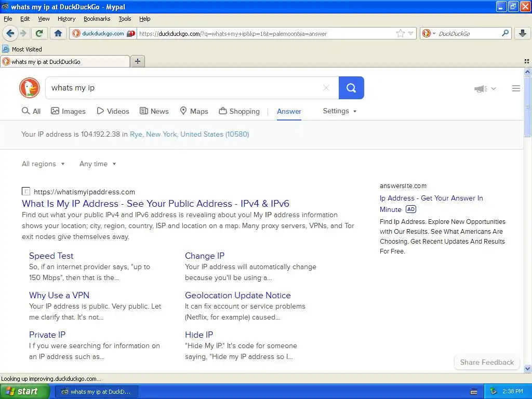
Task: Click the Most Visited bookmarks icon
Action: pyautogui.click(x=5, y=49)
